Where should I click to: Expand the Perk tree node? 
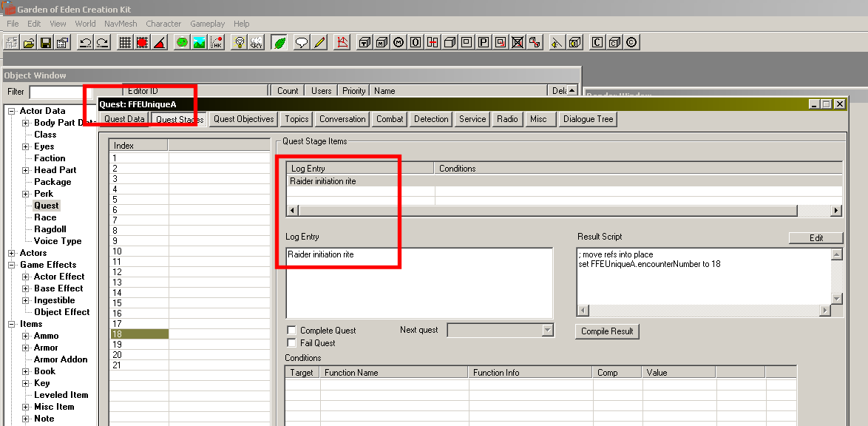[25, 194]
